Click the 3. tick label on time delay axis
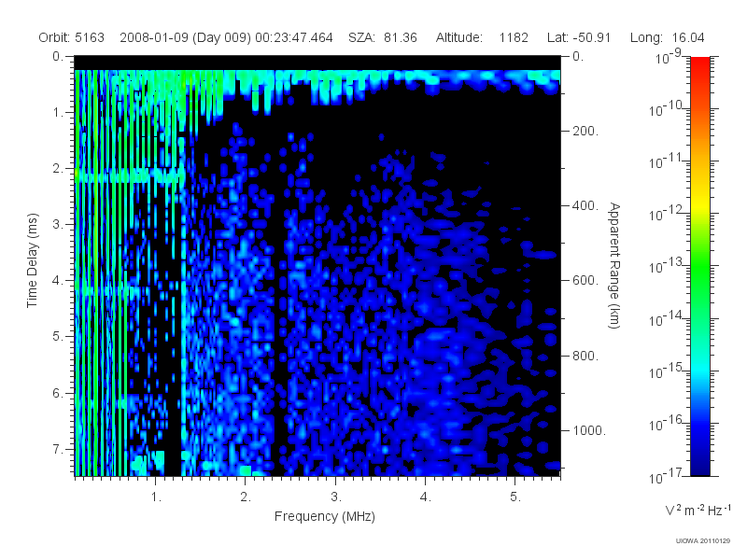 pyautogui.click(x=58, y=224)
